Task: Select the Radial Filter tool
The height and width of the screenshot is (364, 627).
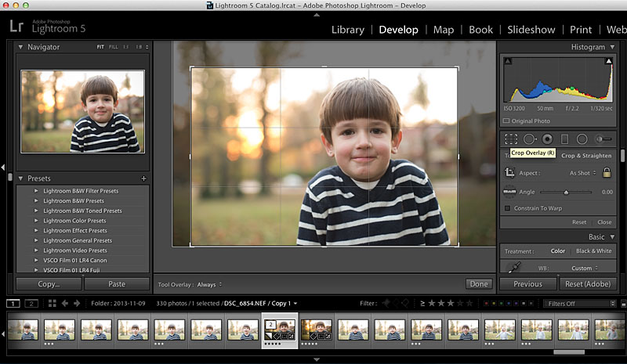Action: pyautogui.click(x=582, y=139)
